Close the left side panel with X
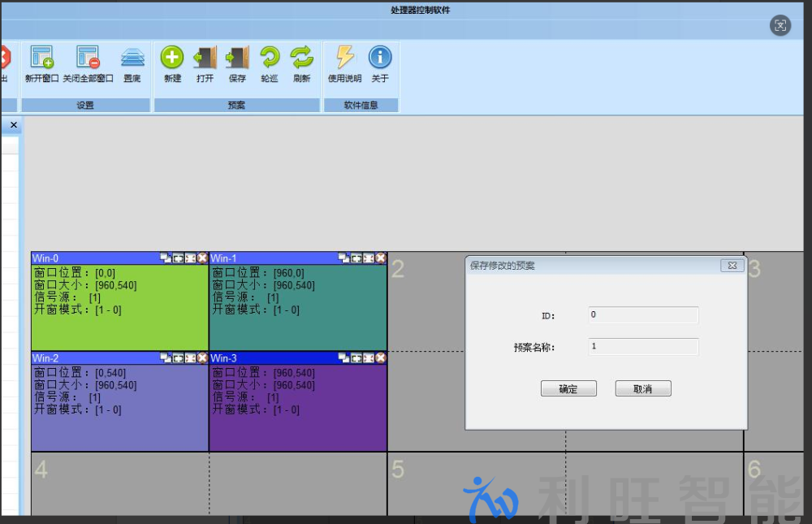The width and height of the screenshot is (812, 524). point(13,124)
